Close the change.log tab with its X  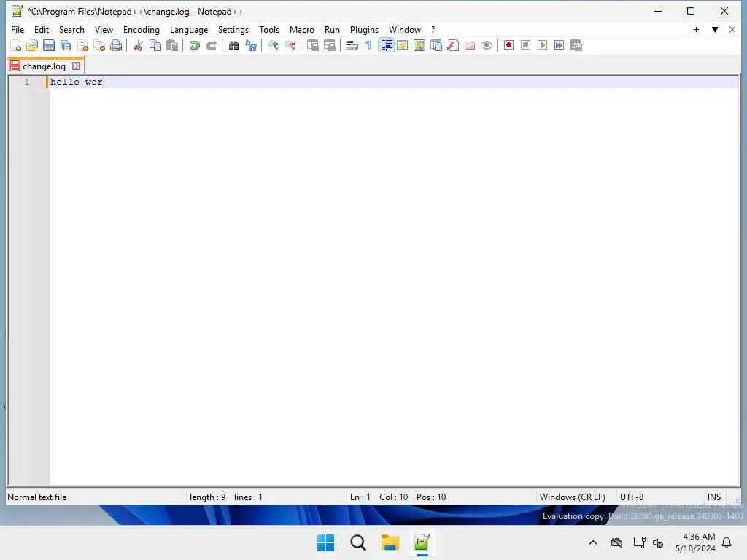point(76,66)
